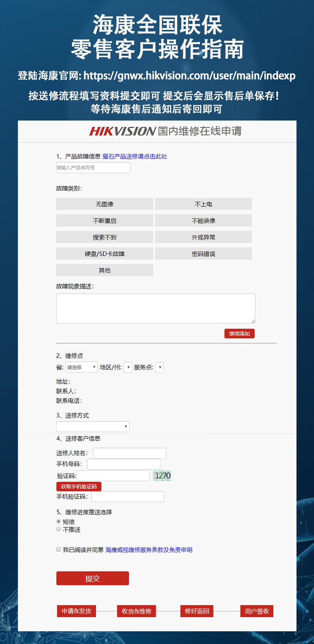Click the 获取手机验证码 button
The image size is (314, 644).
point(79,486)
